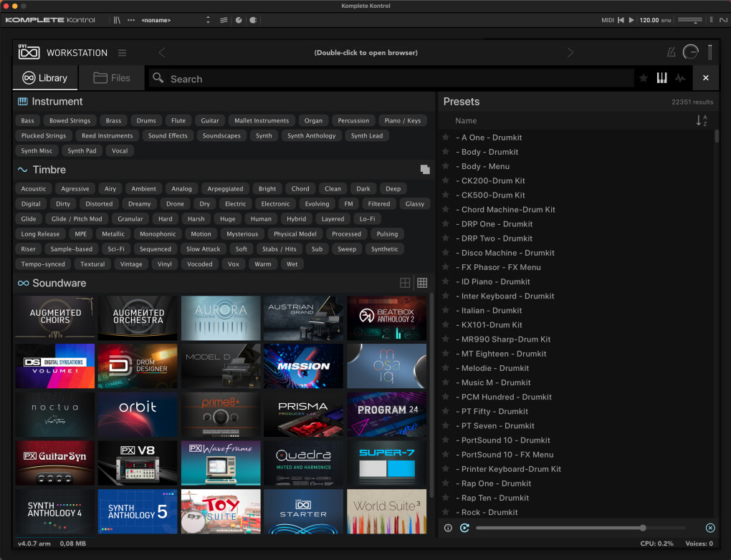Click the 120.00 BPM tempo value
This screenshot has width=731, height=560.
[649, 20]
